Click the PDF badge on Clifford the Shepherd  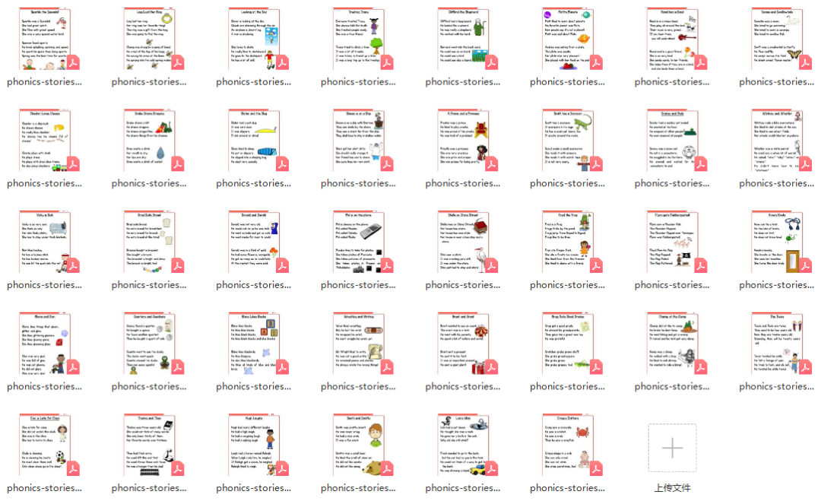click(491, 62)
